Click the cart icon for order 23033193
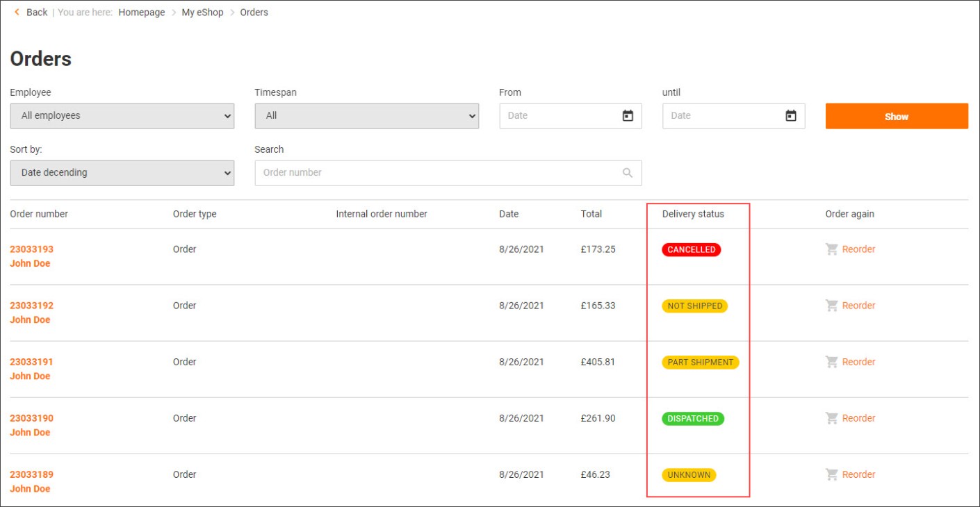Screen dimensions: 980x507 831,249
